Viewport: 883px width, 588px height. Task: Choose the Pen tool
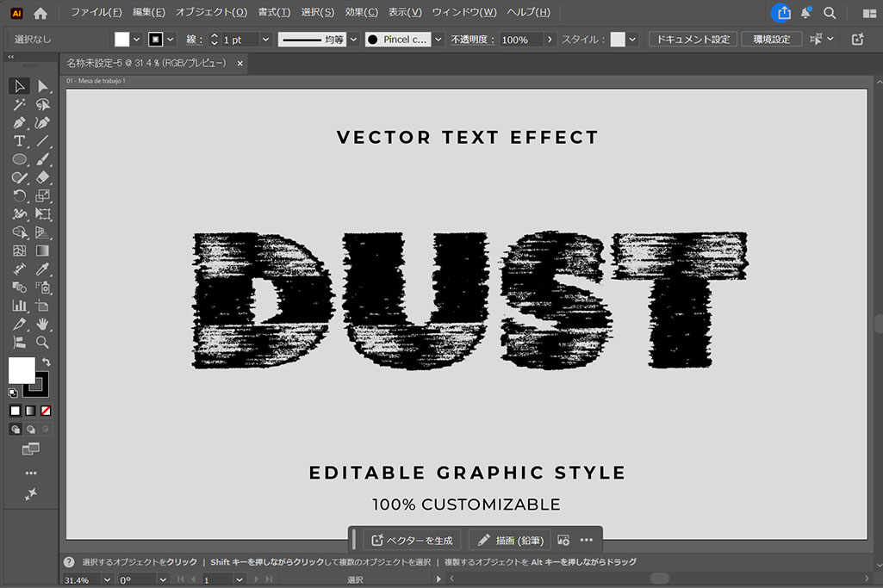point(19,123)
